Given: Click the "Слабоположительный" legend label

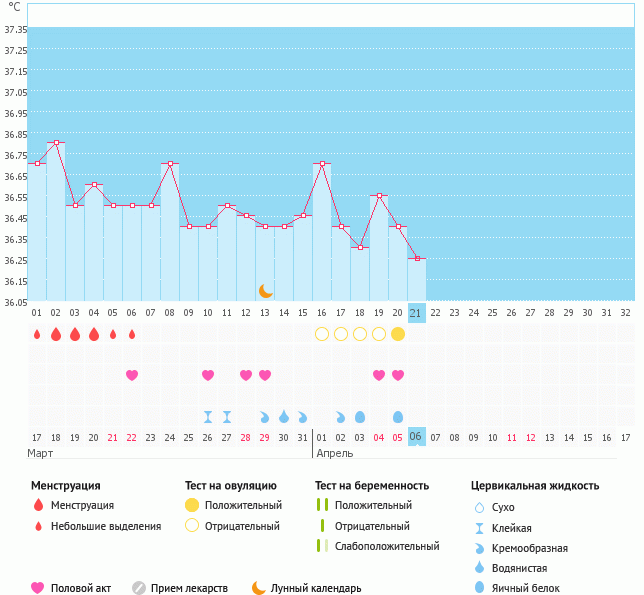Looking at the screenshot, I should coord(387,546).
